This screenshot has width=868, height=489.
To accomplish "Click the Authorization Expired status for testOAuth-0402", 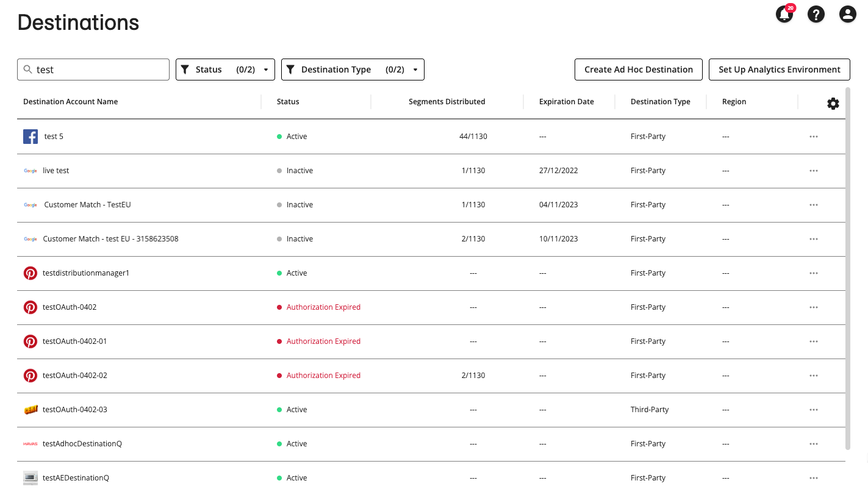I will coord(323,307).
